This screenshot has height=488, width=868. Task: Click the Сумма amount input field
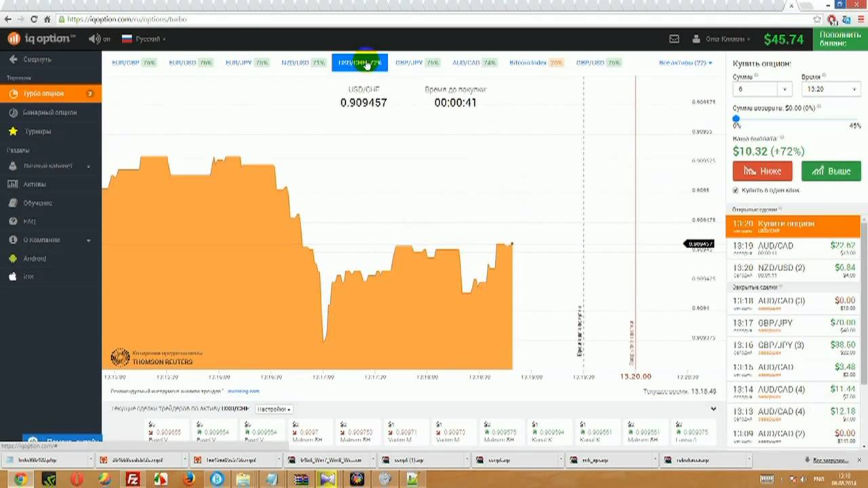[755, 89]
